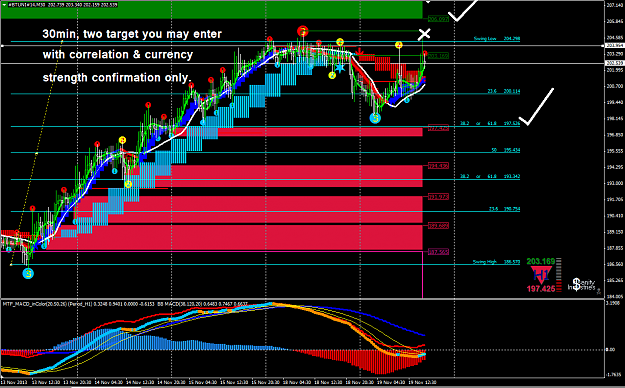Click the MTF_MACD_inColor indicator label
625x388 pixels.
click(x=125, y=304)
